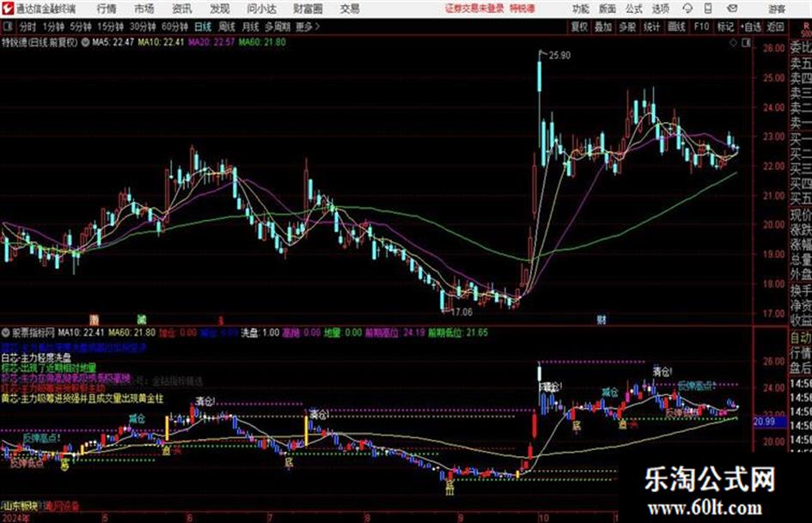Switch to 60分钟 period tab
The height and width of the screenshot is (523, 812).
[174, 27]
